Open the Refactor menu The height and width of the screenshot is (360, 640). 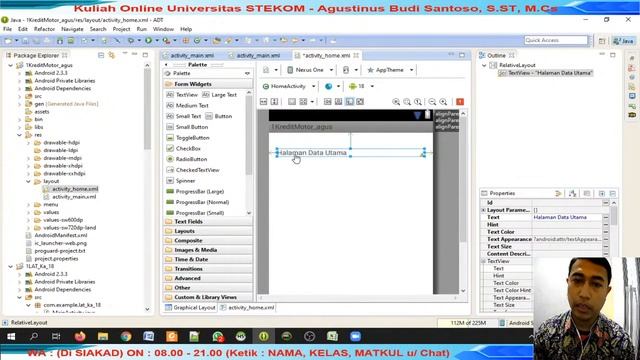[44, 29]
